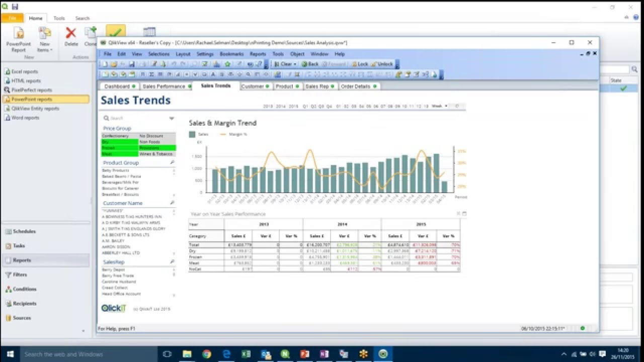Screen dimensions: 644x362
Task: Click the QlikView Open folder toolbar icon
Action: click(114, 64)
